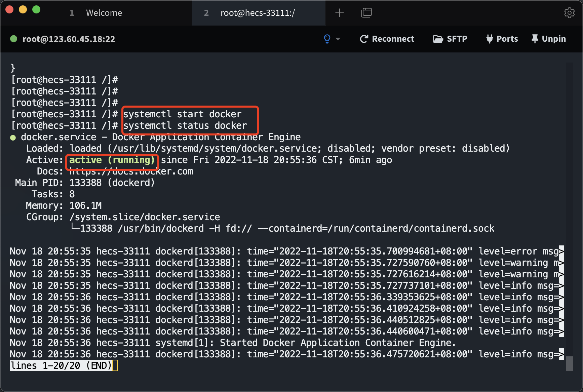The width and height of the screenshot is (583, 392).
Task: Click the green connection status dot
Action: 14,39
